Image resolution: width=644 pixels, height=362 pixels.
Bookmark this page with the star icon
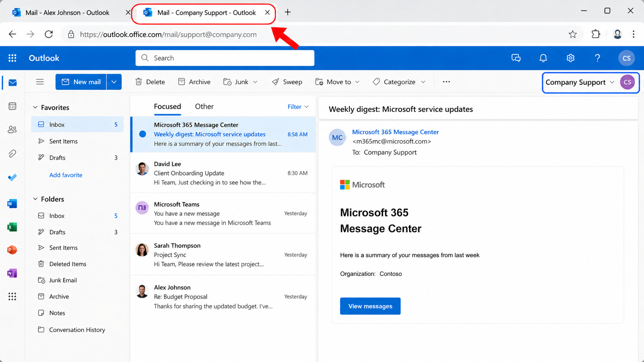click(573, 34)
